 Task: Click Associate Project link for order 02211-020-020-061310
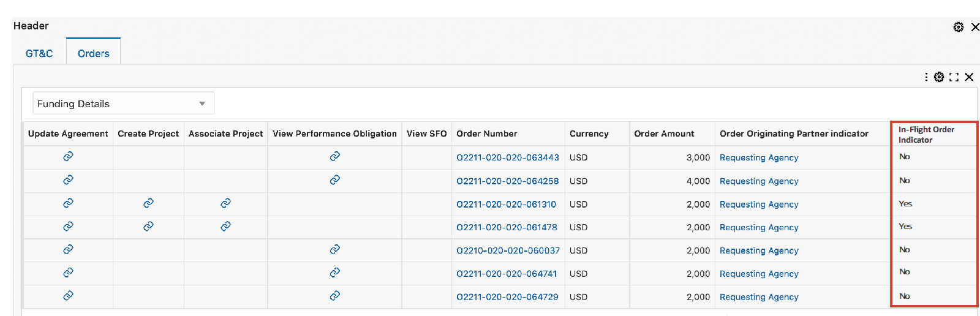225,203
